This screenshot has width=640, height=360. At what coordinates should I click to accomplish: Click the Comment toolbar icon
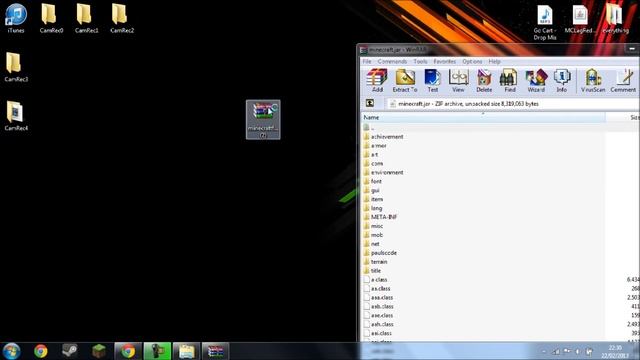click(623, 80)
